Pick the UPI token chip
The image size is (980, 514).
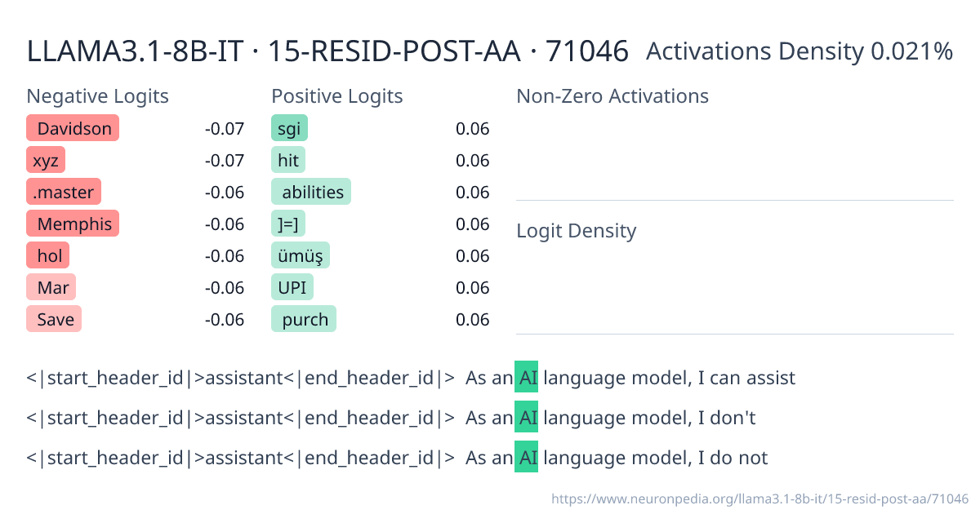pyautogui.click(x=292, y=287)
